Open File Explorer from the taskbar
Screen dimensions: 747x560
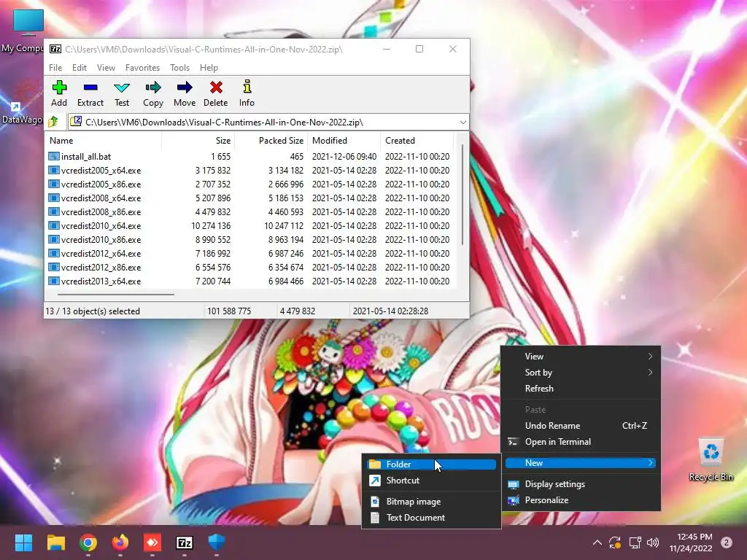click(55, 542)
